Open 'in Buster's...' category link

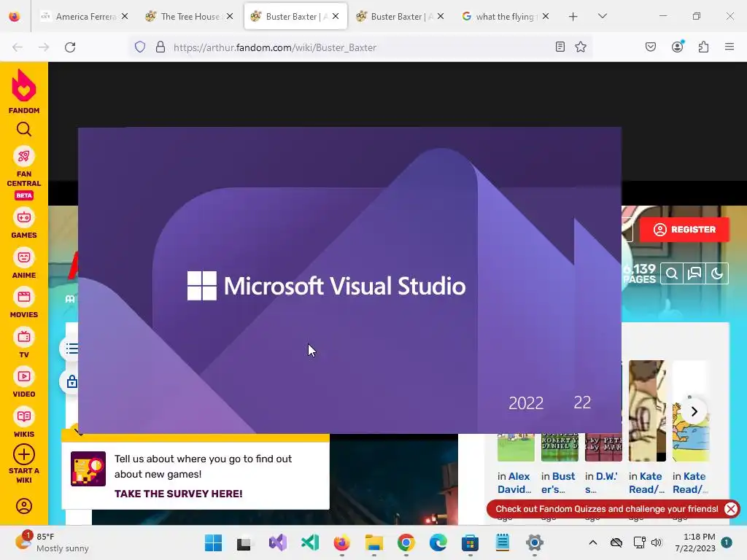pyautogui.click(x=558, y=483)
